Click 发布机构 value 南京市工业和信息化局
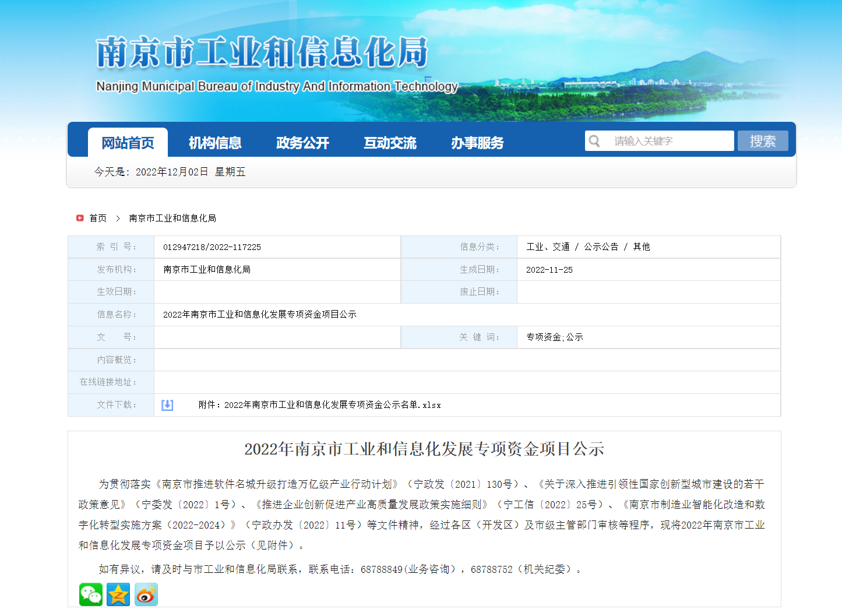This screenshot has height=616, width=842. pos(207,269)
